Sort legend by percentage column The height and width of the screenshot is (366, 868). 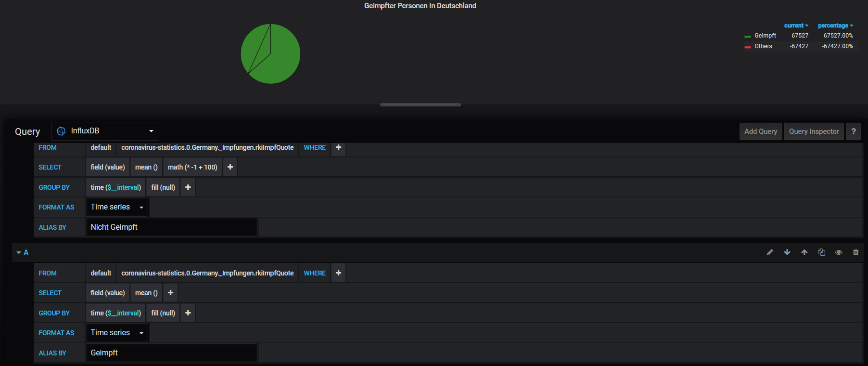(x=835, y=26)
